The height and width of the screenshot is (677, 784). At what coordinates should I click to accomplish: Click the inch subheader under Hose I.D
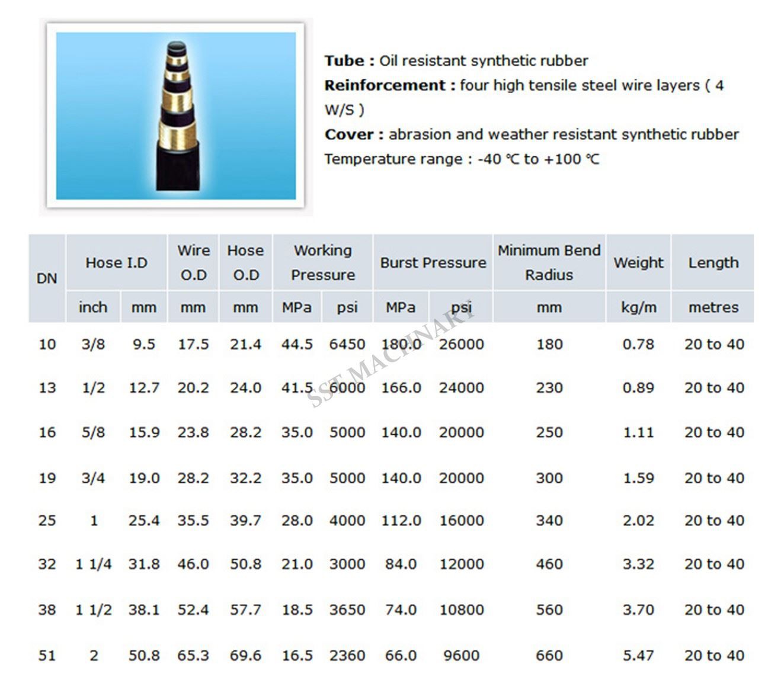93,307
